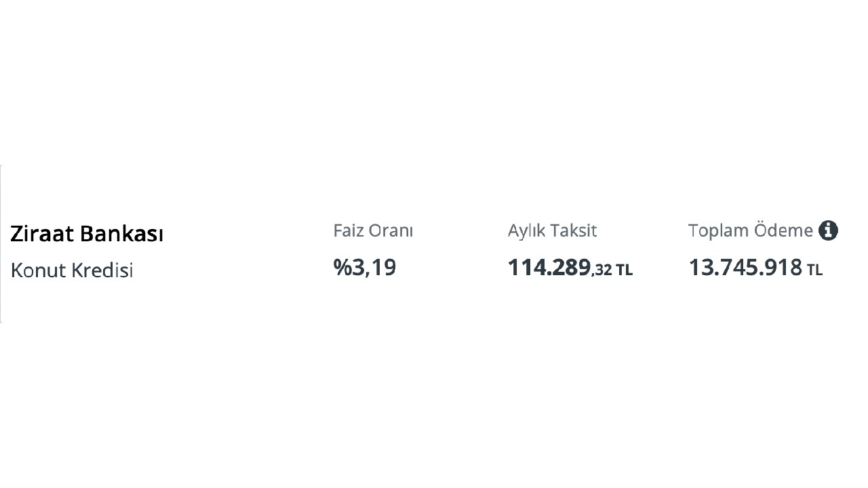Click the word Taksit in the installment label
The height and width of the screenshot is (488, 868).
pyautogui.click(x=573, y=230)
